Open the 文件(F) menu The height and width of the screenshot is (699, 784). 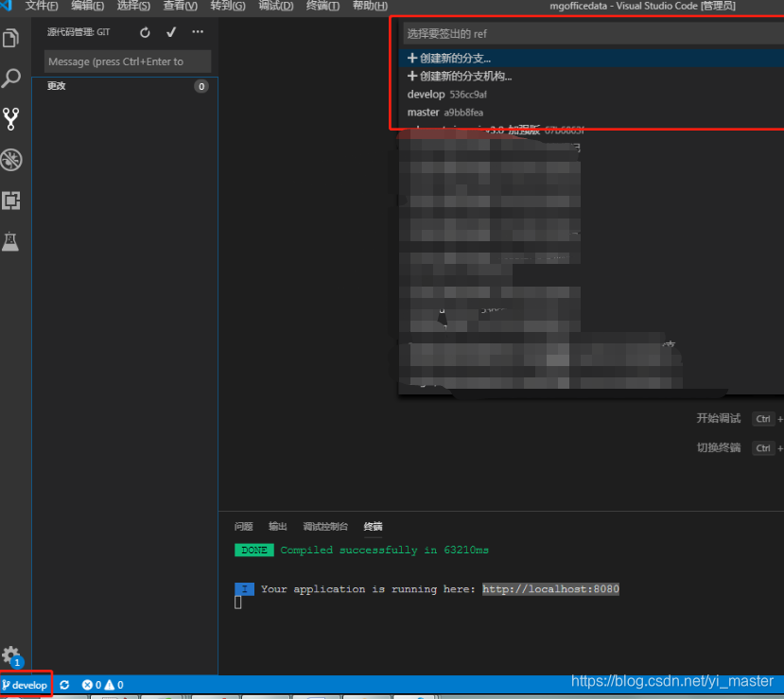(x=42, y=6)
